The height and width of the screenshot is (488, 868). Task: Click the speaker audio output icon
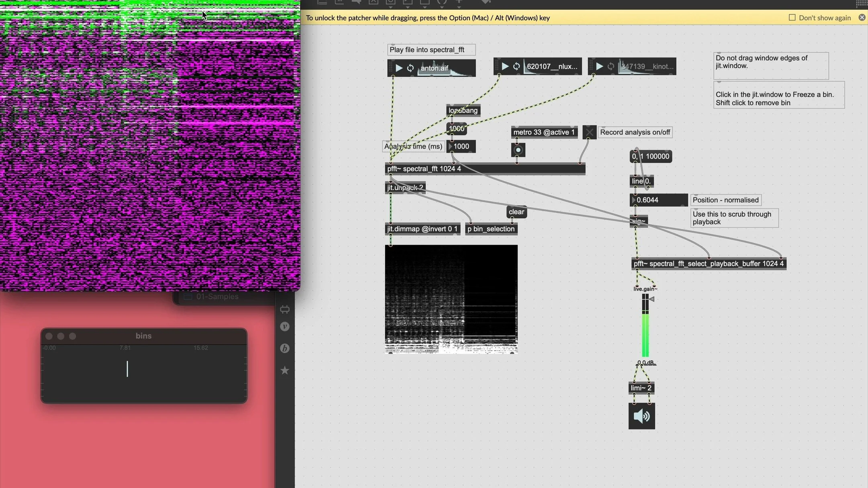pyautogui.click(x=641, y=416)
